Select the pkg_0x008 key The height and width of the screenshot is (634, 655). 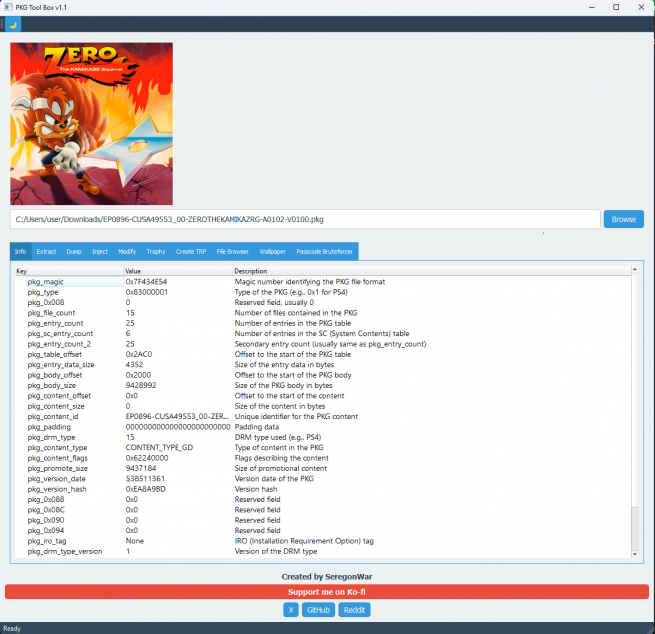coord(46,302)
